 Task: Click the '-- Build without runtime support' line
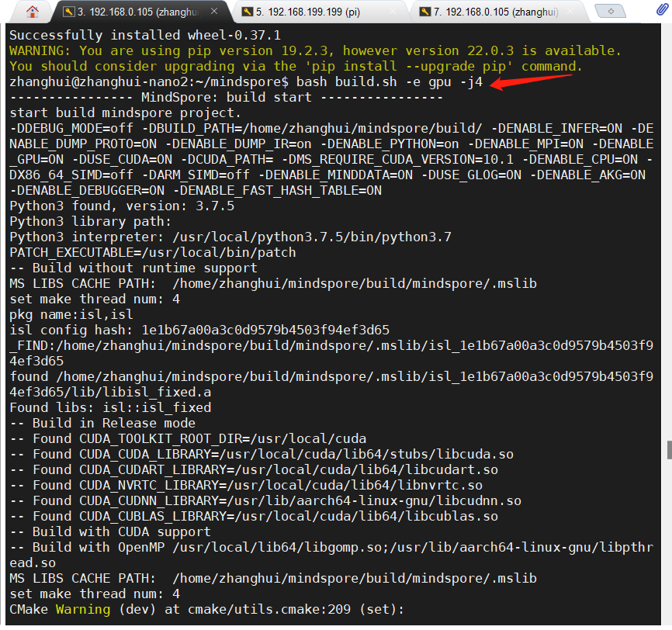coord(133,268)
